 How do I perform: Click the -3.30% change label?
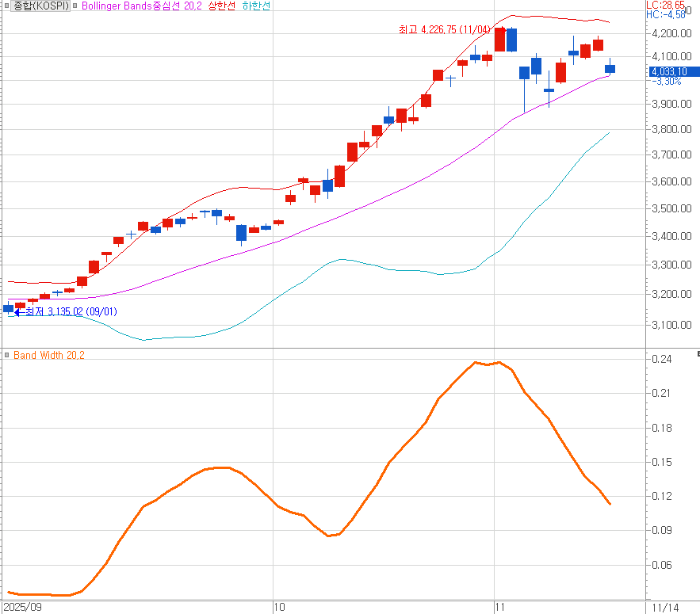(x=668, y=82)
